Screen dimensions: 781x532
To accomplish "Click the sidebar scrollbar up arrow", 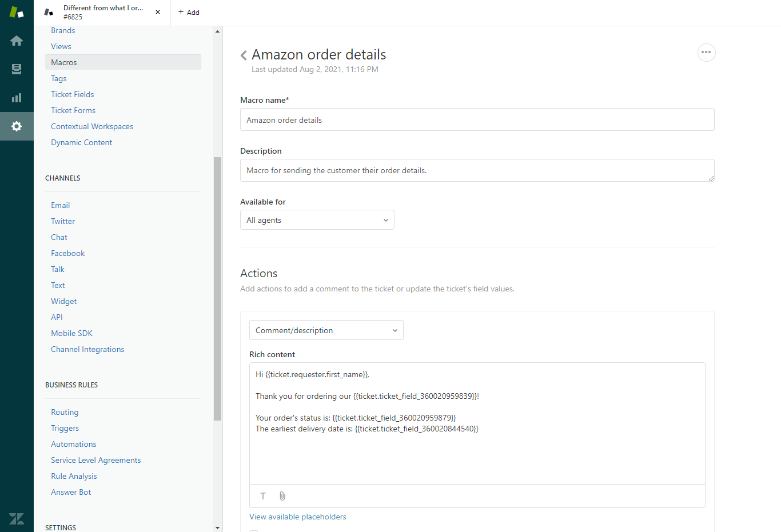I will [217, 31].
